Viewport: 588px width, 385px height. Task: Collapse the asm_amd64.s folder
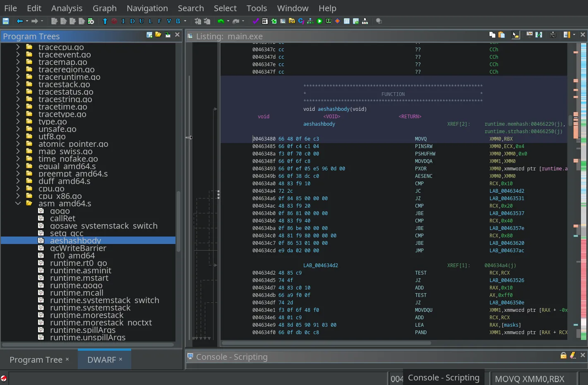click(18, 203)
